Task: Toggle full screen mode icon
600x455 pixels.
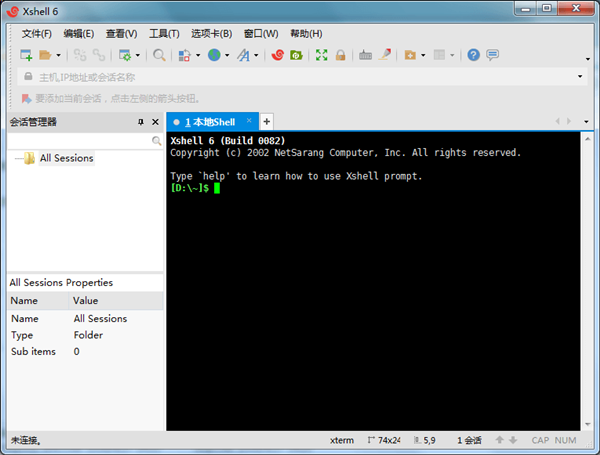Action: (x=322, y=55)
